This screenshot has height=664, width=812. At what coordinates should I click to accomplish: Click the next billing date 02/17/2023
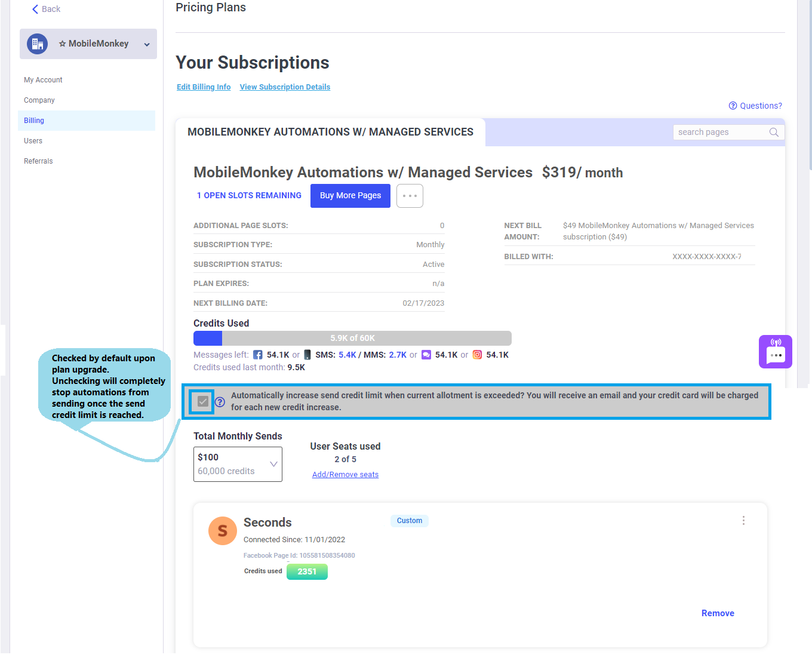[423, 303]
